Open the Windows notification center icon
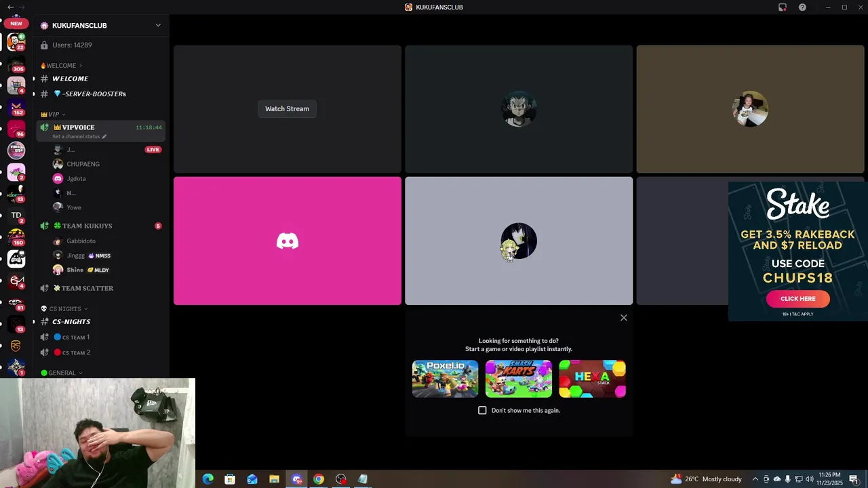 coord(854,479)
